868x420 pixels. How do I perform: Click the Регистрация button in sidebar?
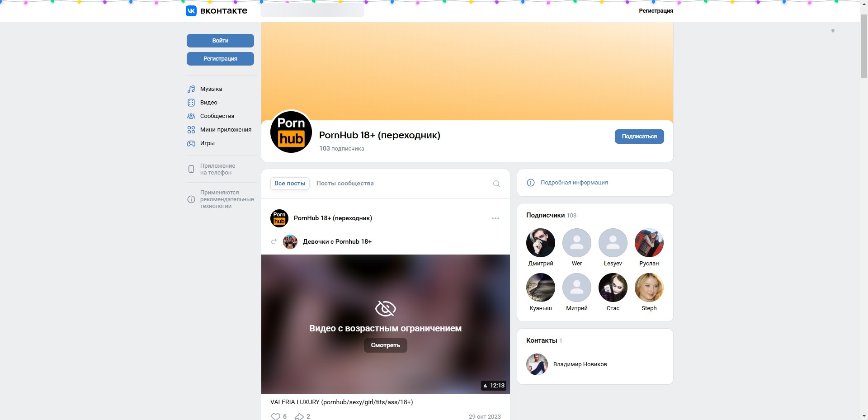220,59
